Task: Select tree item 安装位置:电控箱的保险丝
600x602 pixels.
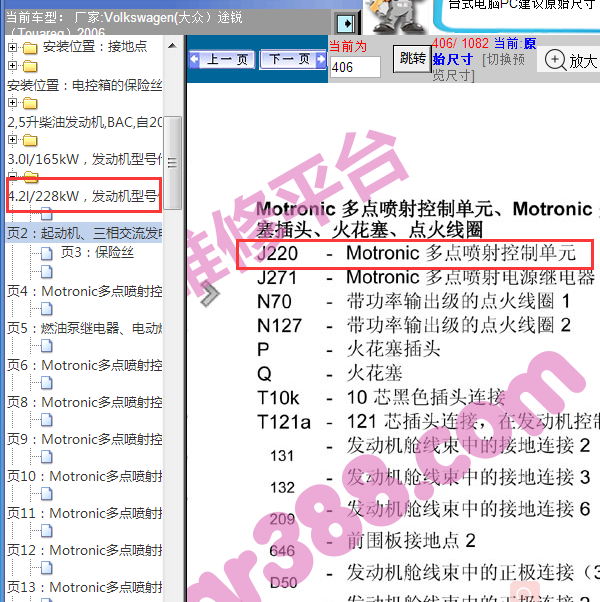Action: click(84, 85)
